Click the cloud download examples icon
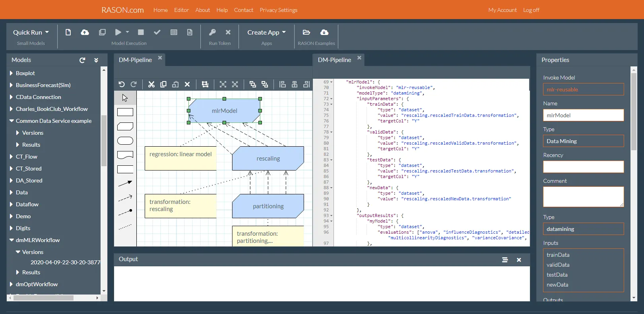The image size is (644, 314). (x=324, y=32)
